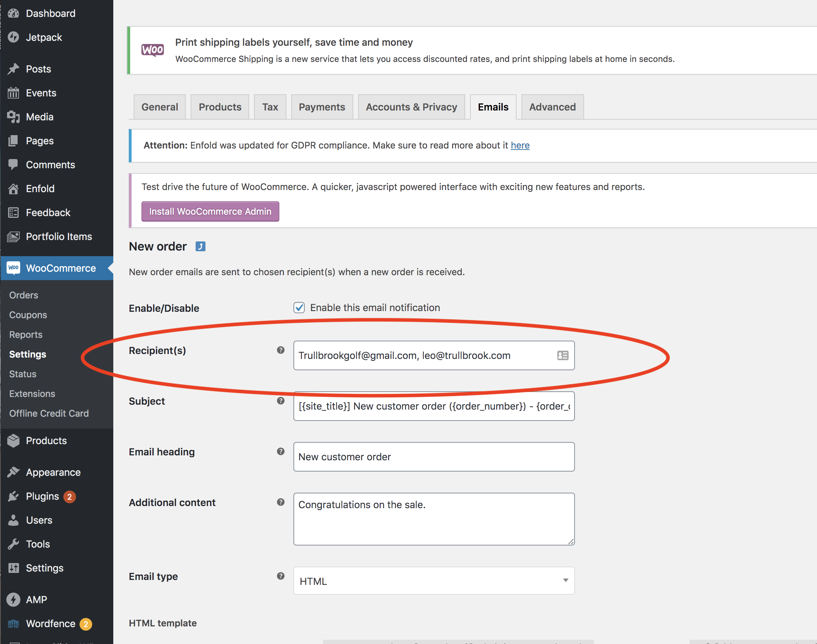Click the Users person icon
The height and width of the screenshot is (644, 817).
(13, 520)
